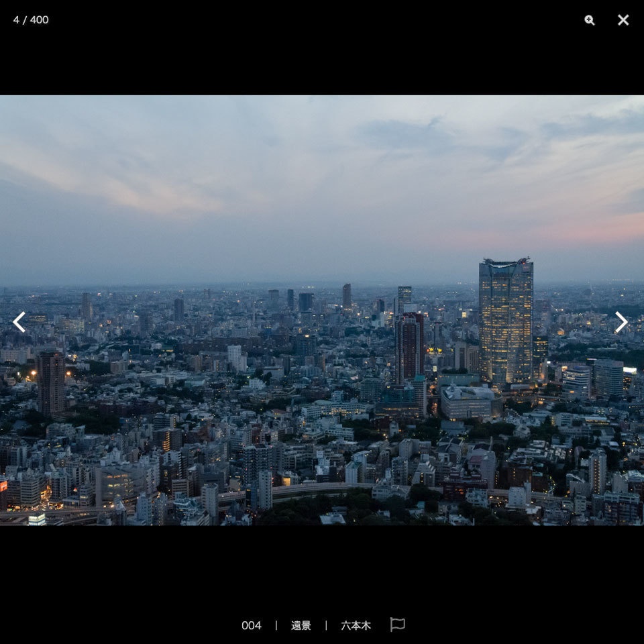Click the Tokyo cityscape photo
The image size is (644, 644).
point(322,311)
